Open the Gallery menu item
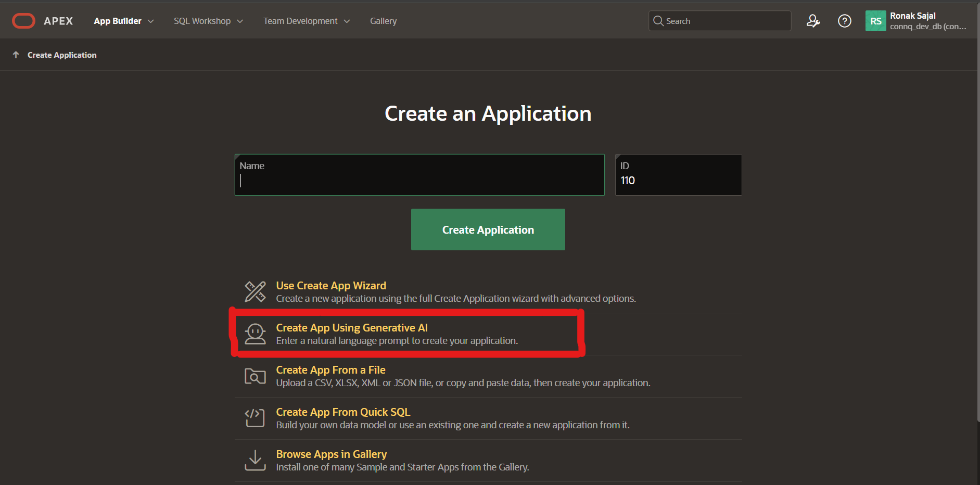980x485 pixels. (383, 21)
